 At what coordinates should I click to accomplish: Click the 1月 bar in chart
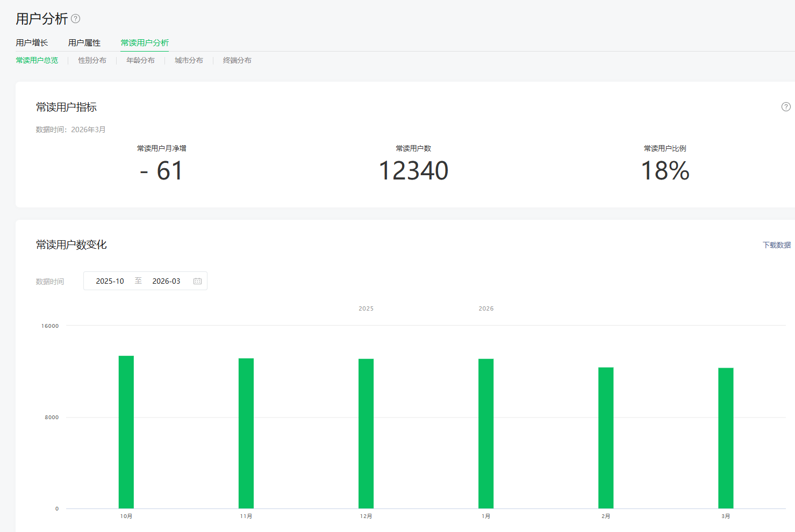[x=486, y=434]
